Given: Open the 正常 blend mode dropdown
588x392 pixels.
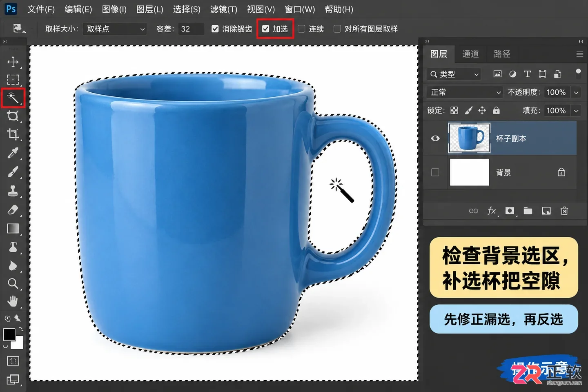Looking at the screenshot, I should click(x=465, y=92).
